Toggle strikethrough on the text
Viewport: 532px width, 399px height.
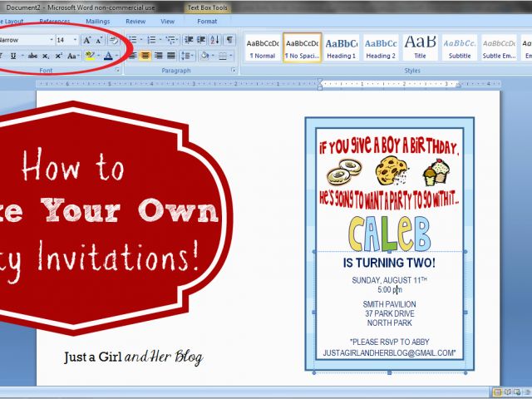(32, 56)
